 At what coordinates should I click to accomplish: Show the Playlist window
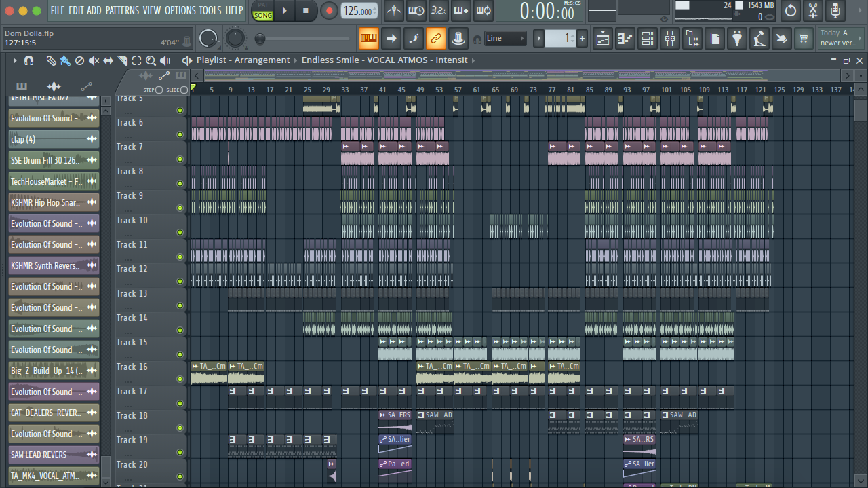603,39
